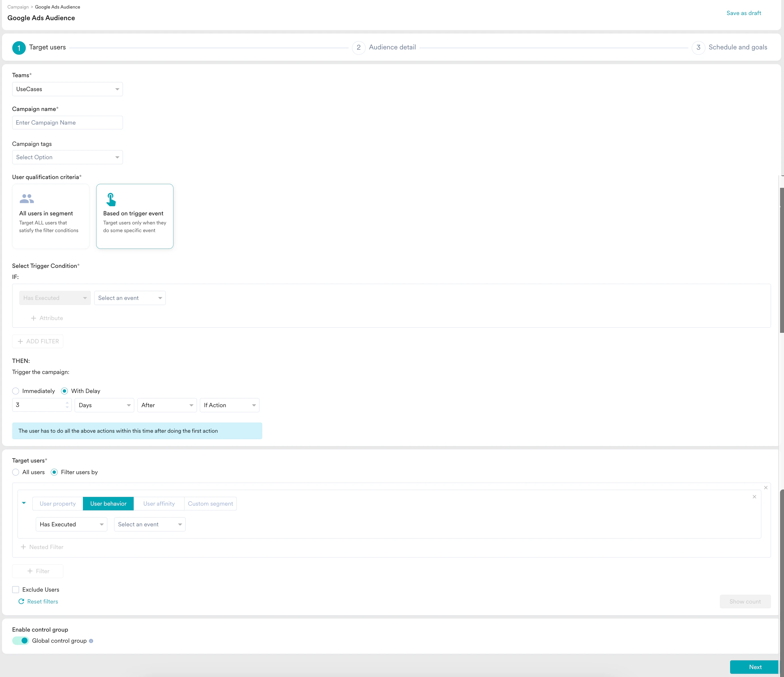Screen dimensions: 784x677
Task: Click Save as draft link
Action: 743,13
